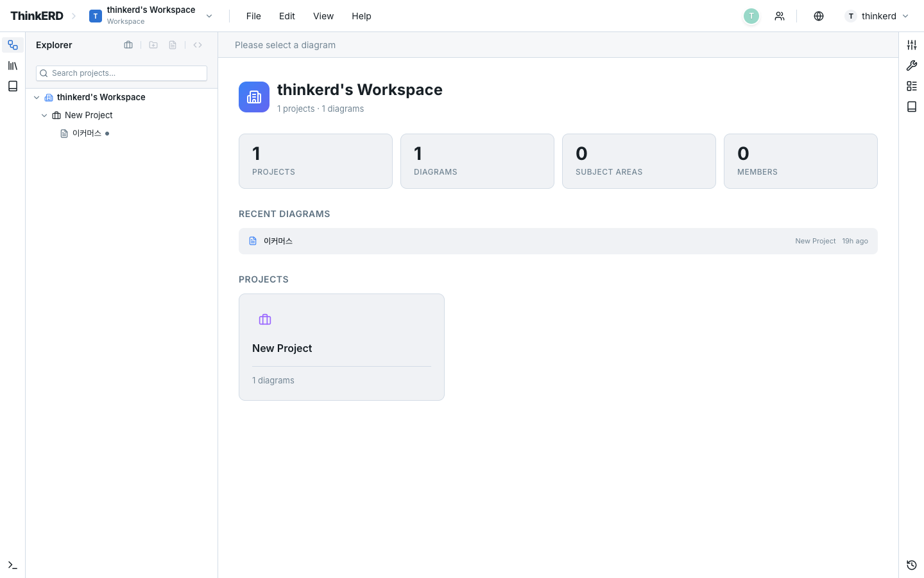Click the members people icon in top bar
Screen dimensions: 924x578
[780, 16]
